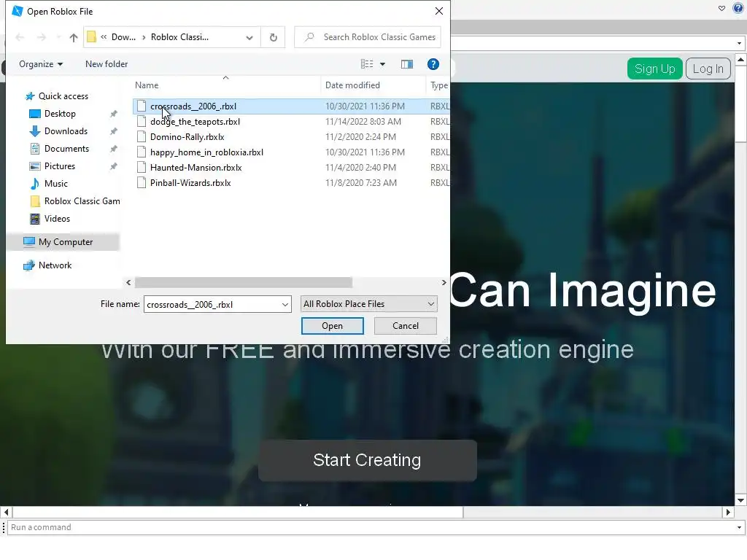Change the view layout icon
The width and height of the screenshot is (747, 560).
coord(367,64)
